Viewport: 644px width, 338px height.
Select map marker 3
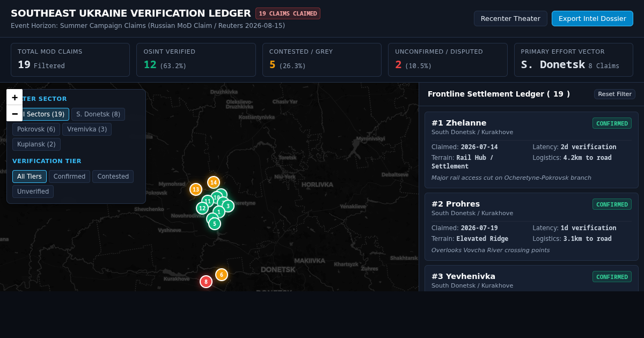228,206
